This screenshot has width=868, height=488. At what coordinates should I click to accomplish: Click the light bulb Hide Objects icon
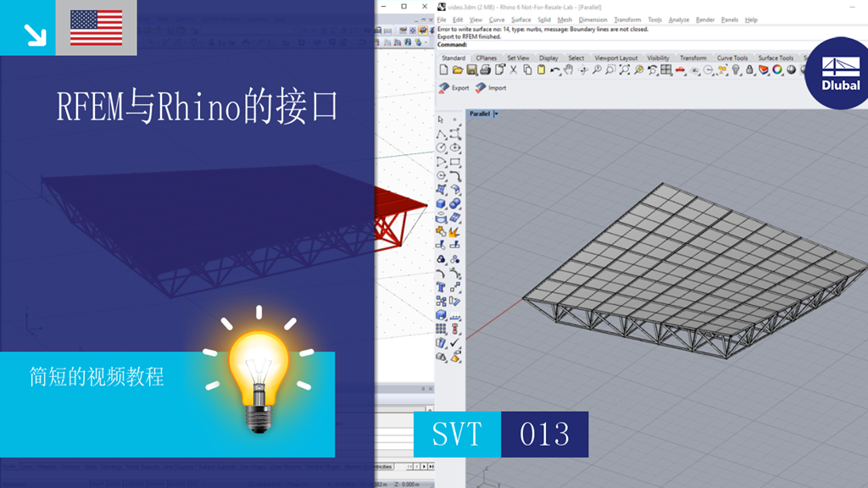pyautogui.click(x=736, y=70)
